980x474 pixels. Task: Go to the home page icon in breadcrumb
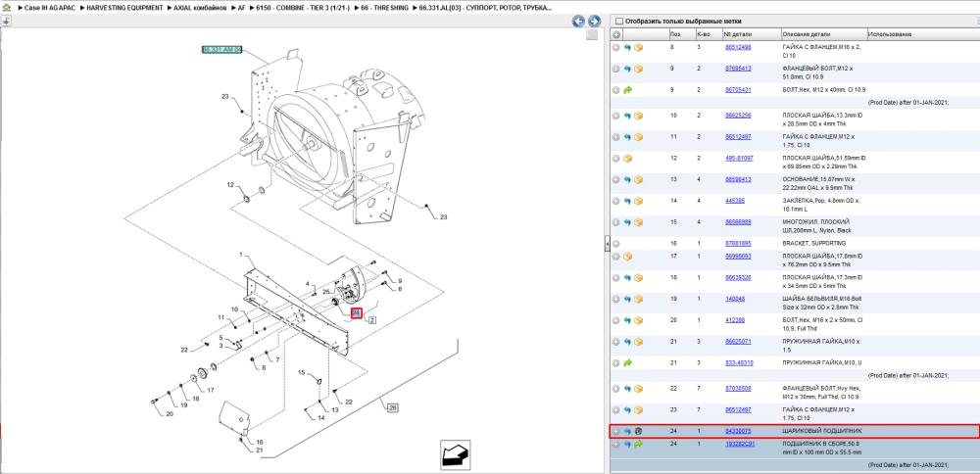click(6, 9)
